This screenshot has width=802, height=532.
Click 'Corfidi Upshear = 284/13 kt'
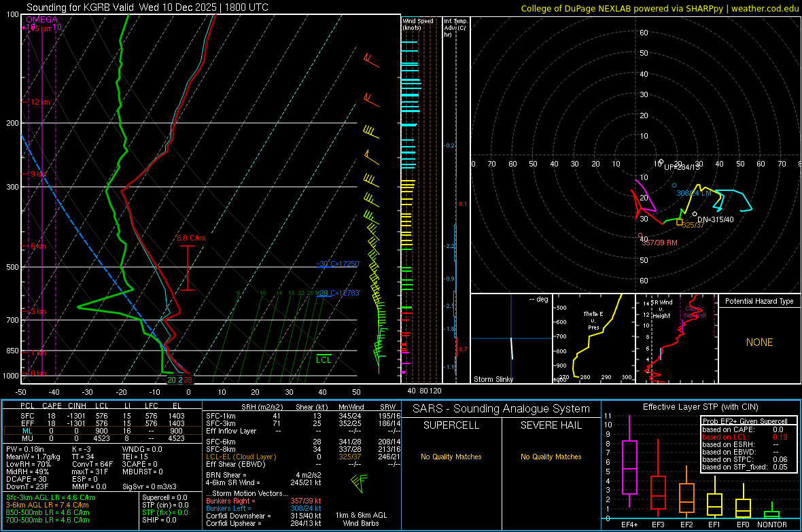(264, 523)
